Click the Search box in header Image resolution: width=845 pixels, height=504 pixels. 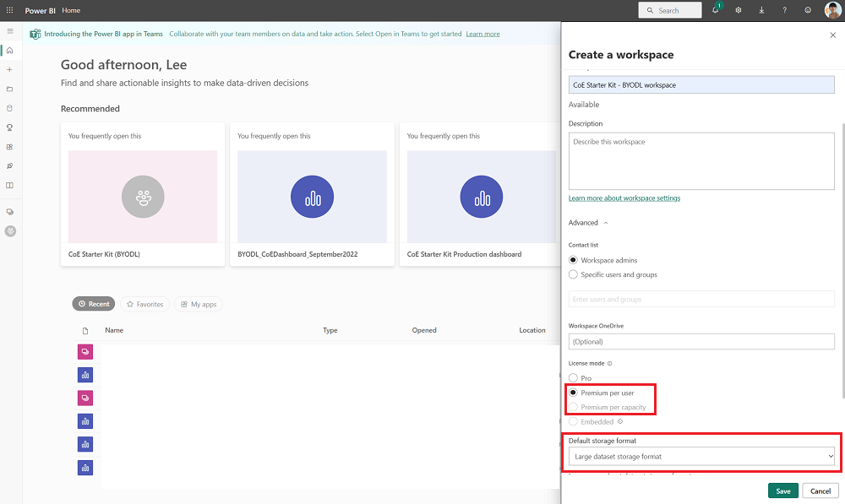[x=670, y=10]
